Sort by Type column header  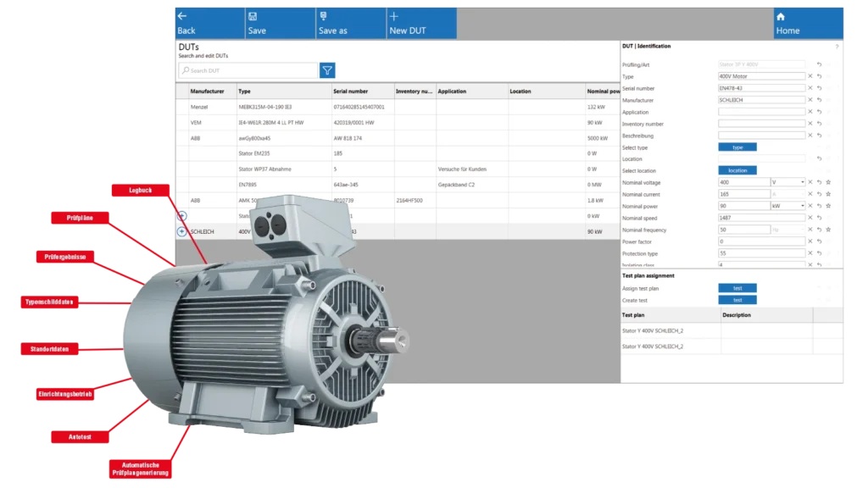pos(284,91)
